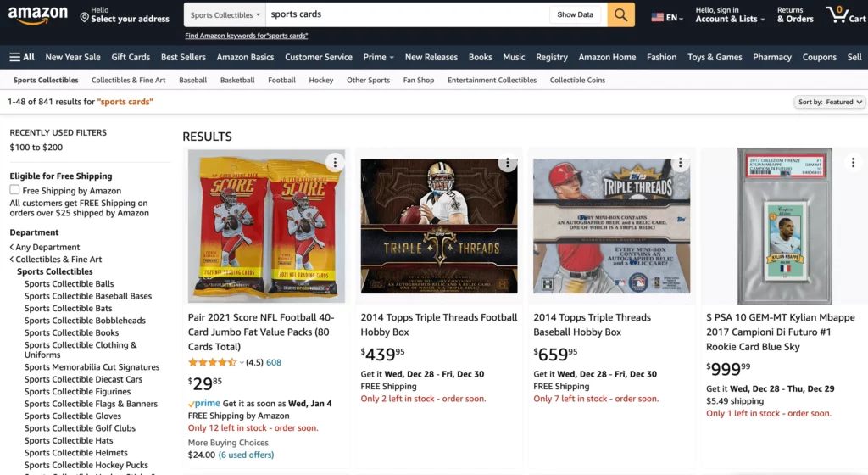This screenshot has width=868, height=475.
Task: Open three-dot menu on Triple Threads Football
Action: [x=508, y=163]
